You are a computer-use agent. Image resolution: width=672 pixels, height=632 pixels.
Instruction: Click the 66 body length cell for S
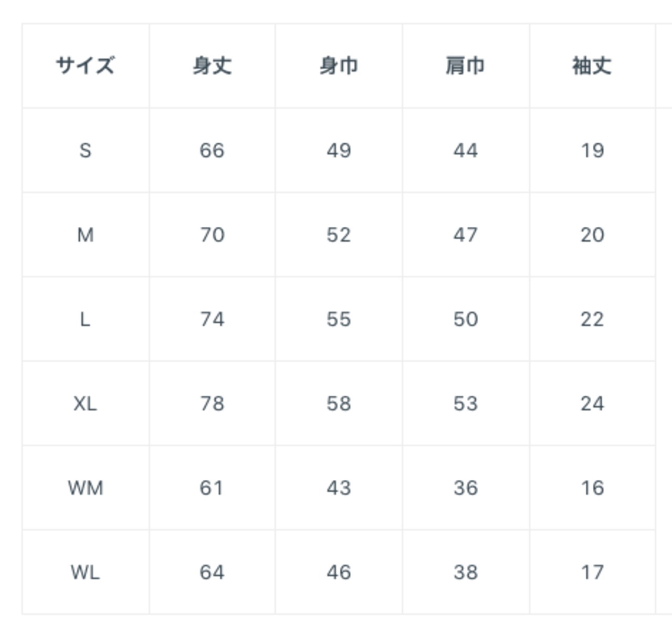[x=212, y=151]
